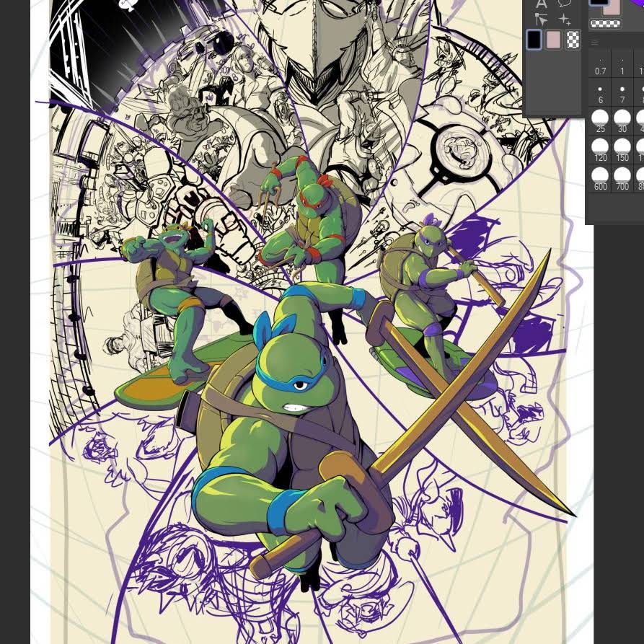Choose the 7 brush size preset
Screen dimensions: 644x644
622,93
